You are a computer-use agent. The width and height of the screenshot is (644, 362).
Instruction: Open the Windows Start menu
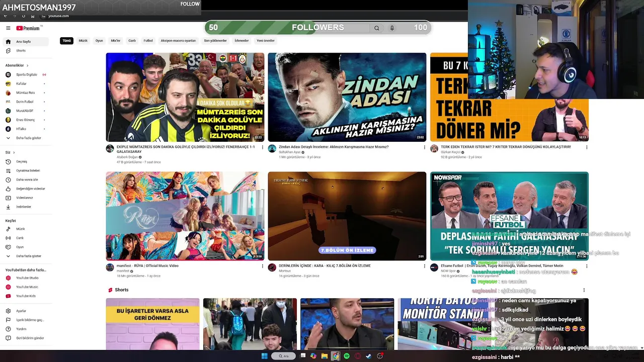click(264, 356)
